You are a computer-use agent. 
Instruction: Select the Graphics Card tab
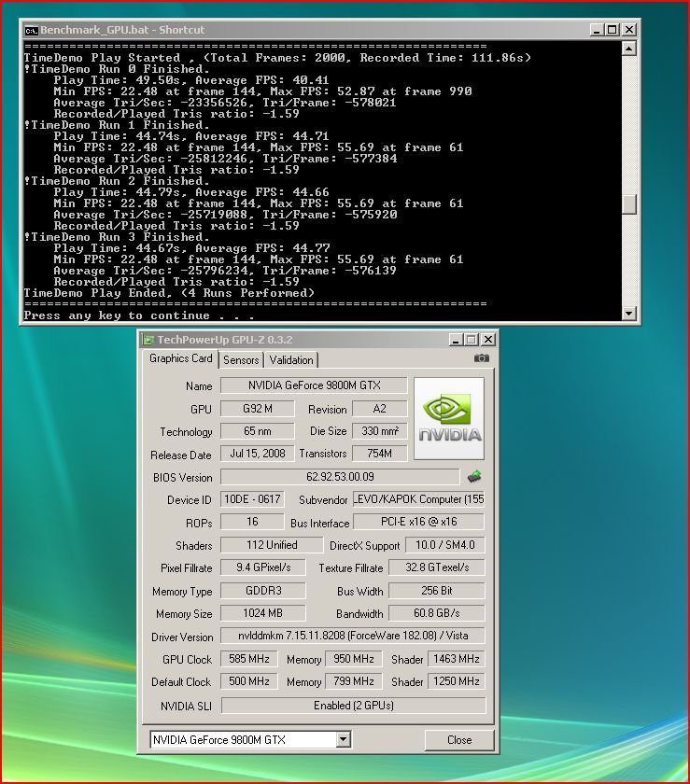(x=180, y=358)
